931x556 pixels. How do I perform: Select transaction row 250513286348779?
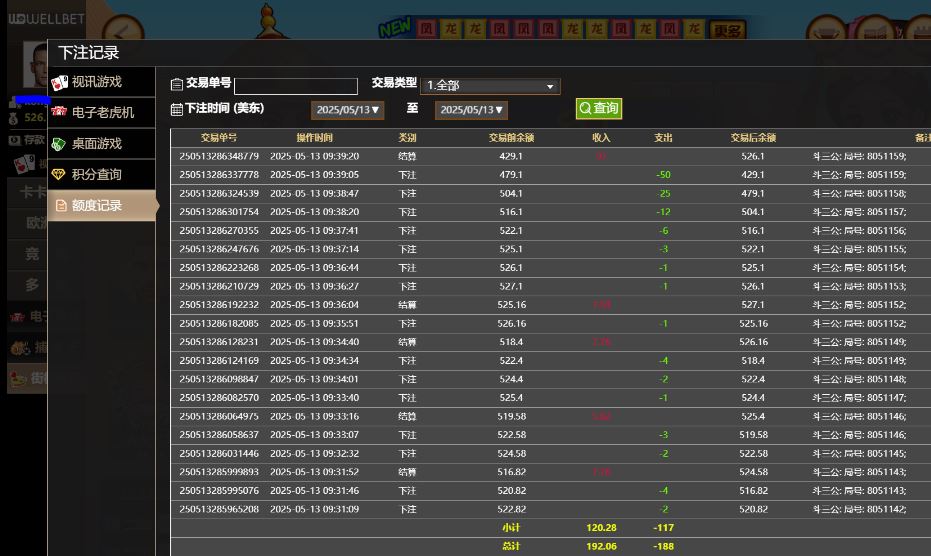pyautogui.click(x=219, y=156)
